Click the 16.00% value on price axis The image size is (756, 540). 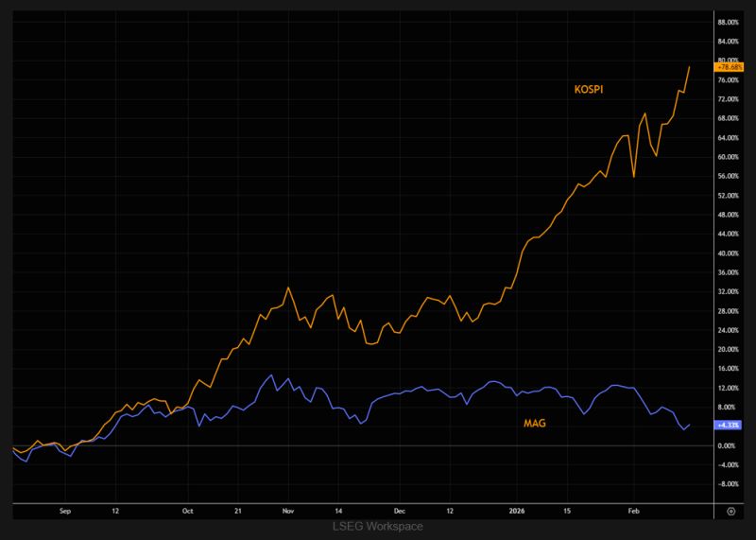(x=728, y=369)
